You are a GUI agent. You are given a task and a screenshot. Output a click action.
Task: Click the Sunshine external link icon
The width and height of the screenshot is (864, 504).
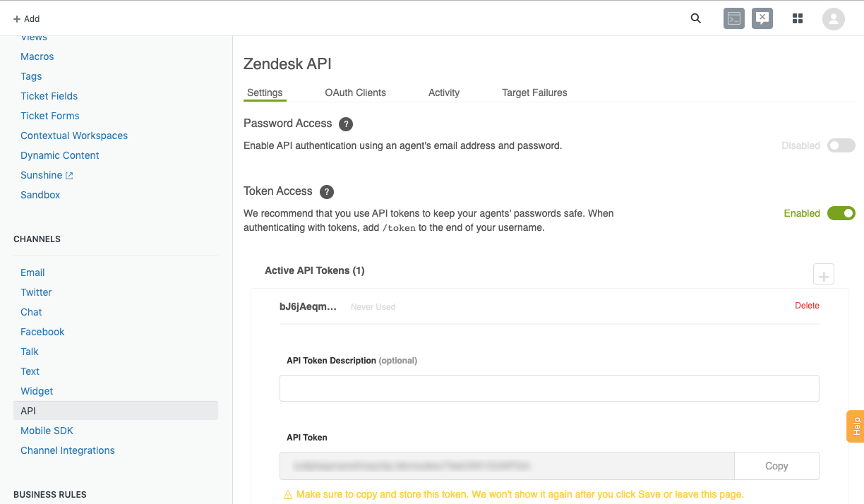click(69, 175)
